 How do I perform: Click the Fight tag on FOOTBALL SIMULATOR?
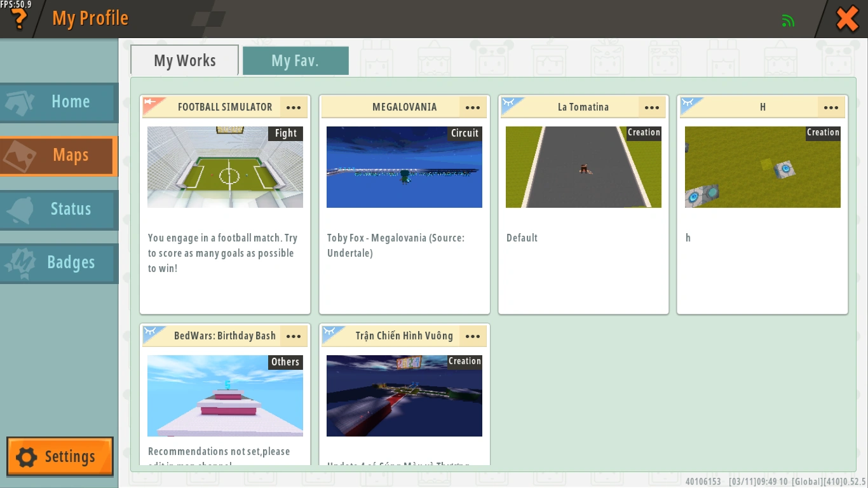pos(286,133)
